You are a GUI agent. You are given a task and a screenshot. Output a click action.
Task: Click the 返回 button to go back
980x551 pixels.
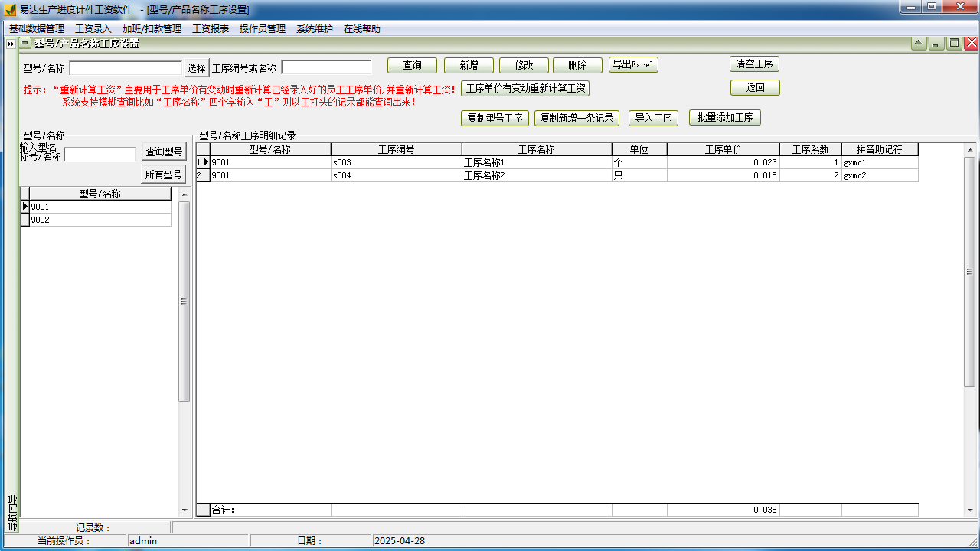[754, 87]
